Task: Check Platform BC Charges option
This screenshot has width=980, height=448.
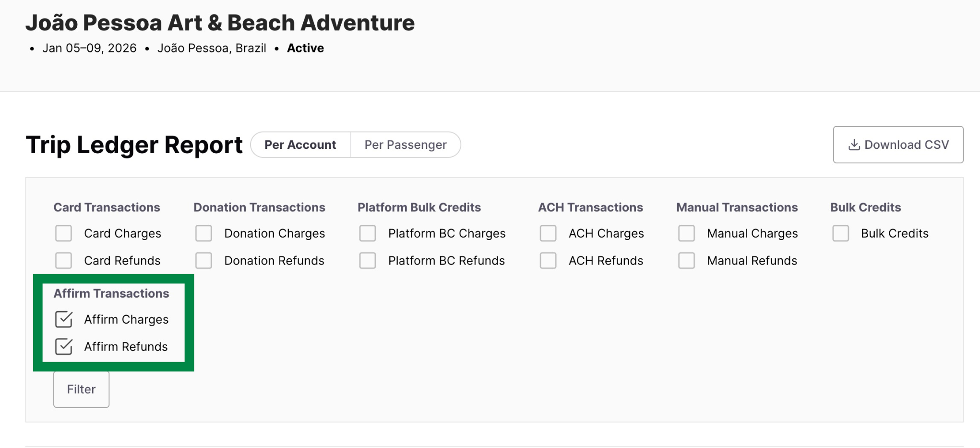Action: [368, 233]
